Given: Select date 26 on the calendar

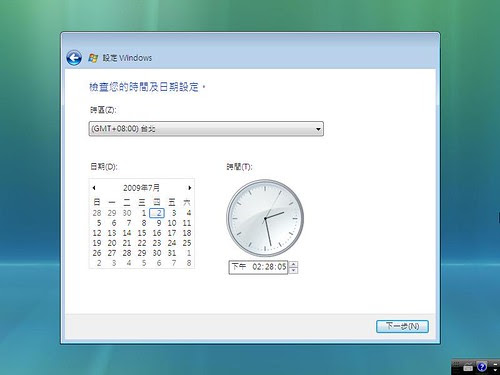Looking at the screenshot, I should 97,253.
